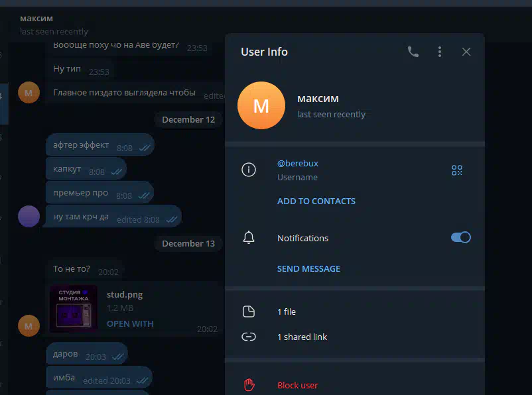This screenshot has height=395, width=532.
Task: Click the purple avatar in the chat
Action: tap(29, 216)
